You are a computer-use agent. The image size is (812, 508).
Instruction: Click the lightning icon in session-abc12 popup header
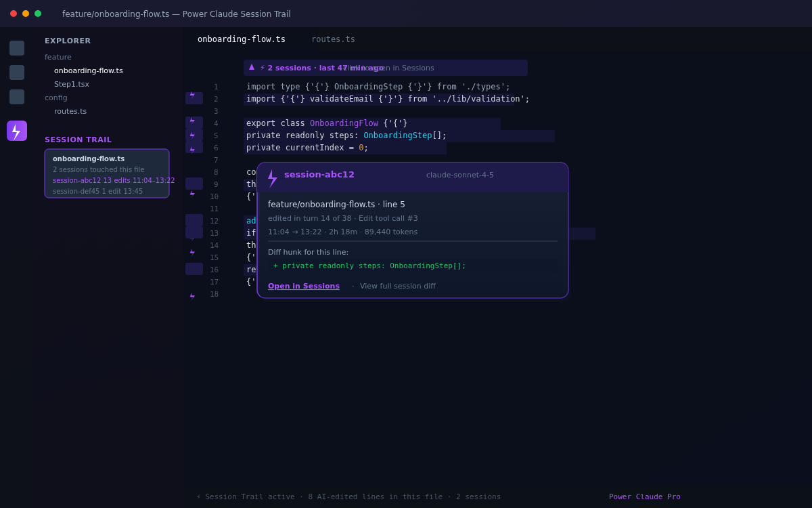273,179
